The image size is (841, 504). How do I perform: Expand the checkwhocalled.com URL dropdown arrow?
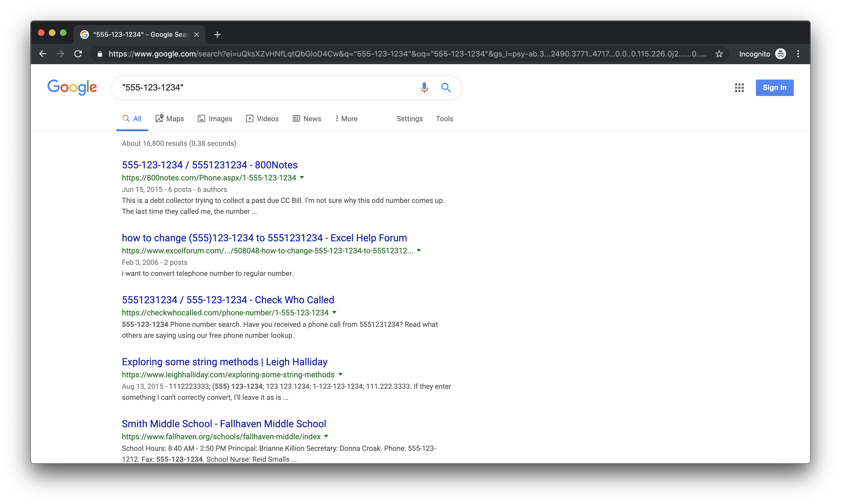334,312
